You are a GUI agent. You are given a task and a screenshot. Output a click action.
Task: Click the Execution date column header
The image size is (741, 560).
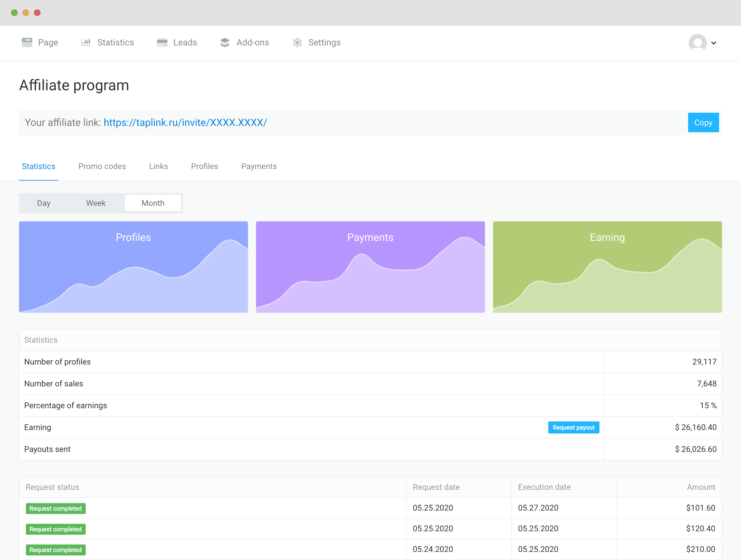(x=544, y=487)
